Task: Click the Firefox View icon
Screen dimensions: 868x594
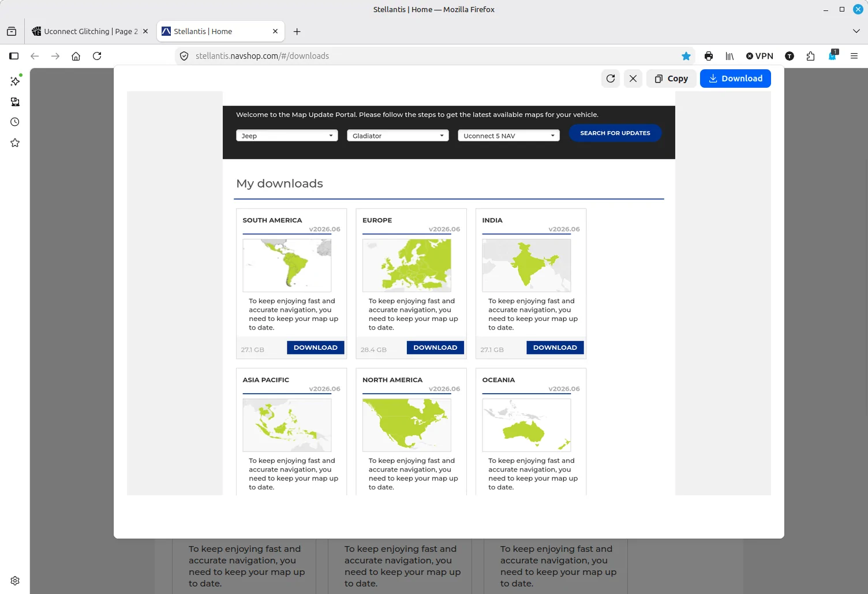Action: 12,32
